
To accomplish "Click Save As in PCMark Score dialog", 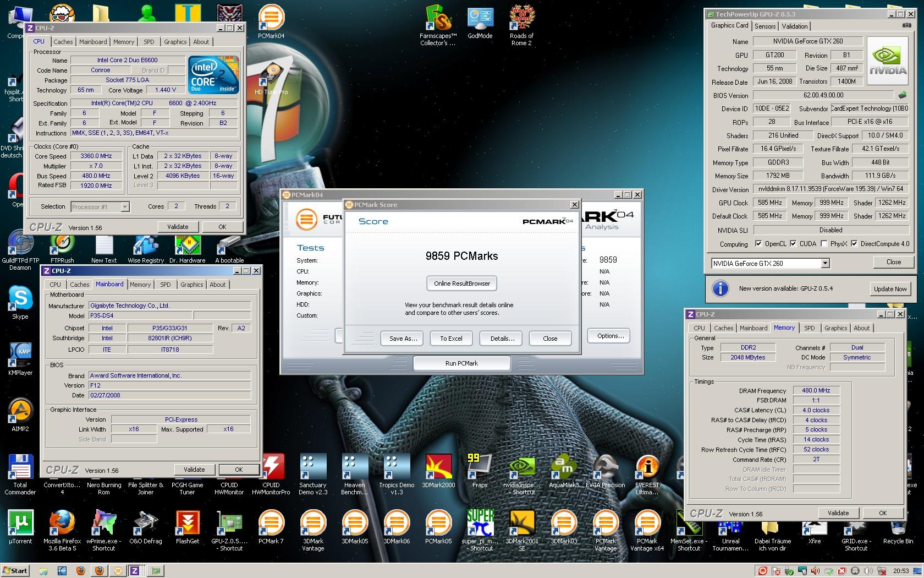I will pos(402,339).
